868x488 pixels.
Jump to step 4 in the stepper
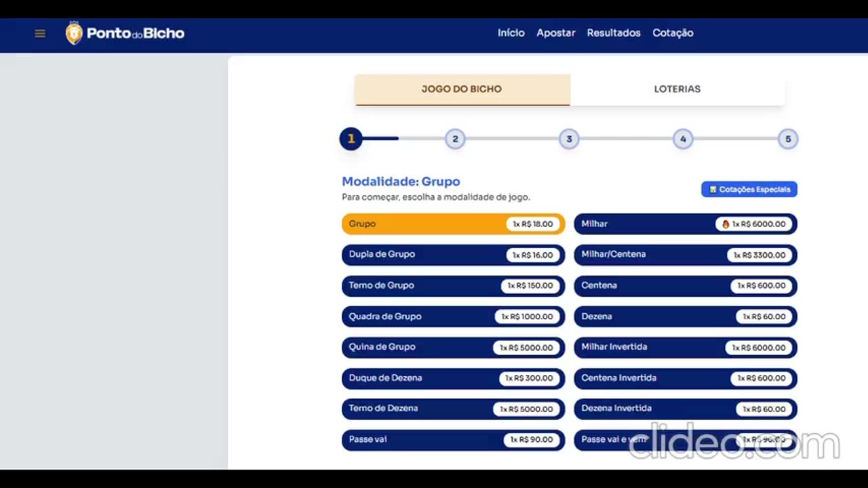pyautogui.click(x=683, y=139)
